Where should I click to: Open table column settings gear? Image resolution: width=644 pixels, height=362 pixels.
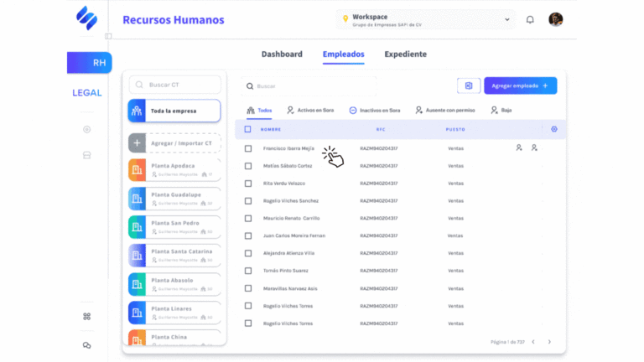[553, 129]
